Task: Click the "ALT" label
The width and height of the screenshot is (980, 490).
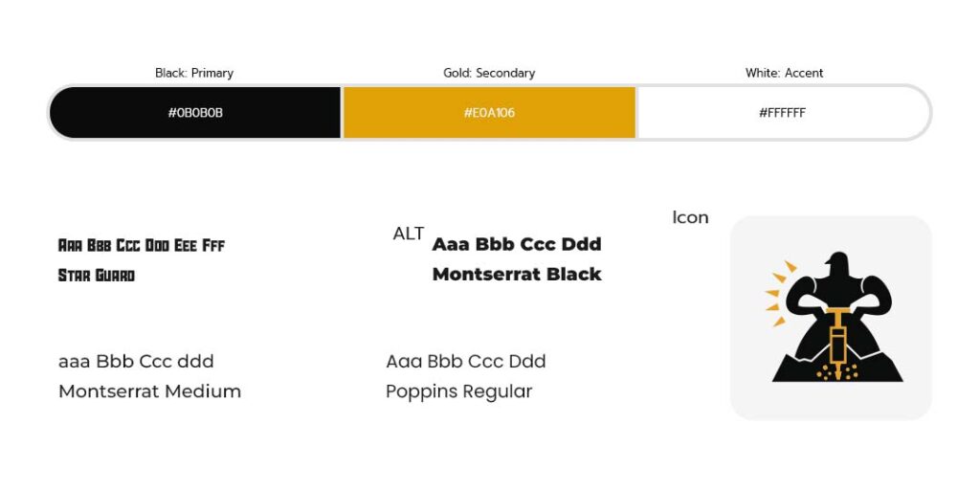Action: click(409, 234)
